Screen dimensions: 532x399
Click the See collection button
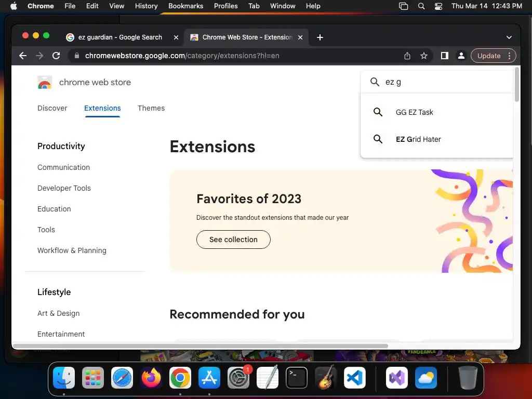point(233,240)
